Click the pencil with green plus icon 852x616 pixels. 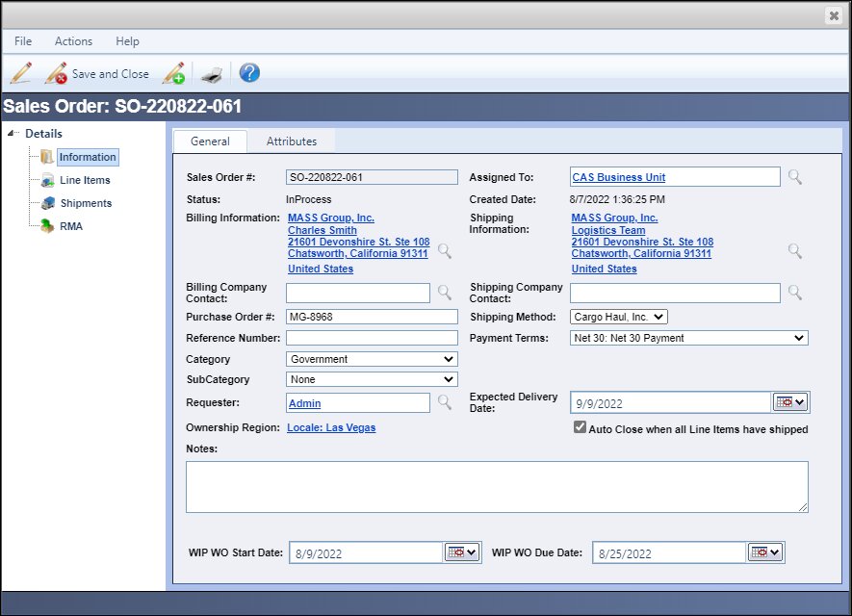click(x=174, y=73)
